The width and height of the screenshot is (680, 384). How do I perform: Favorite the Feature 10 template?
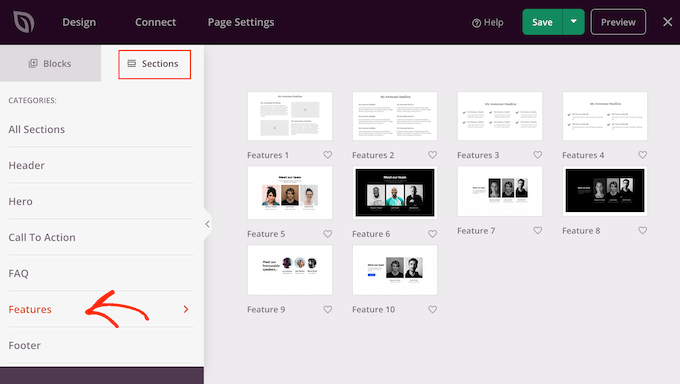432,309
